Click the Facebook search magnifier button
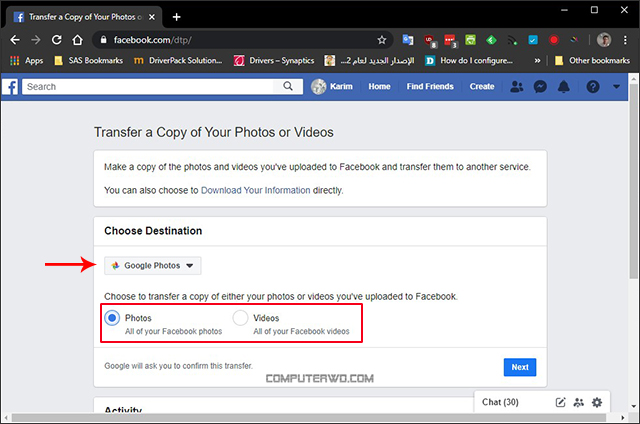Screen dimensions: 640x424 (x=288, y=87)
